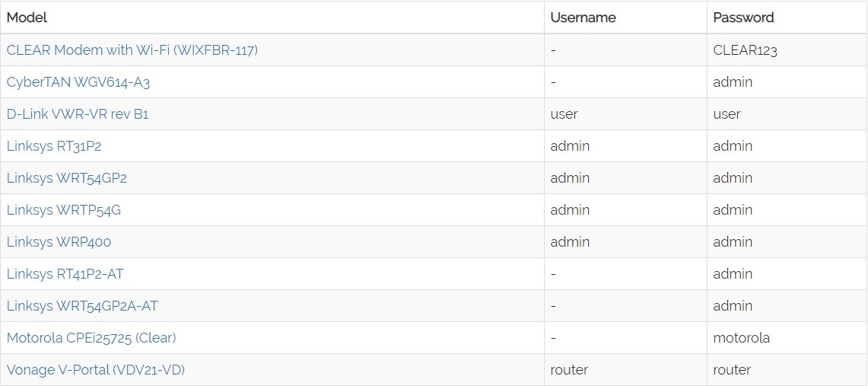Click the Vonage router password cell
The height and width of the screenshot is (386, 868).
tap(732, 370)
